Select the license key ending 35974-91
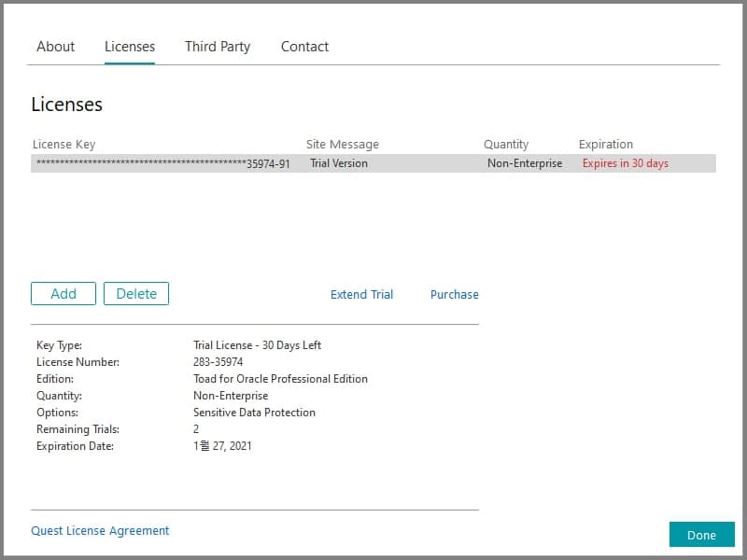The height and width of the screenshot is (560, 747). pos(163,163)
